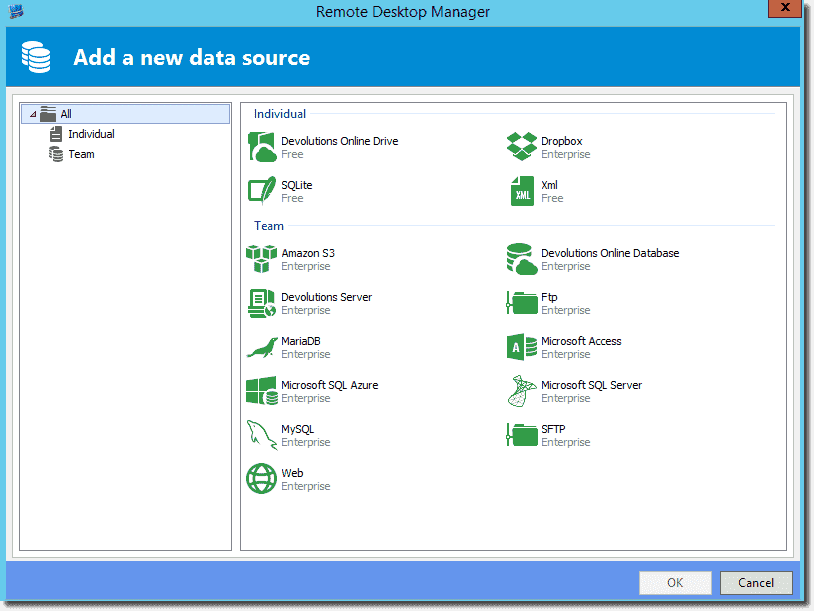
Task: Select the Devolutions Online Drive icon
Action: point(262,147)
